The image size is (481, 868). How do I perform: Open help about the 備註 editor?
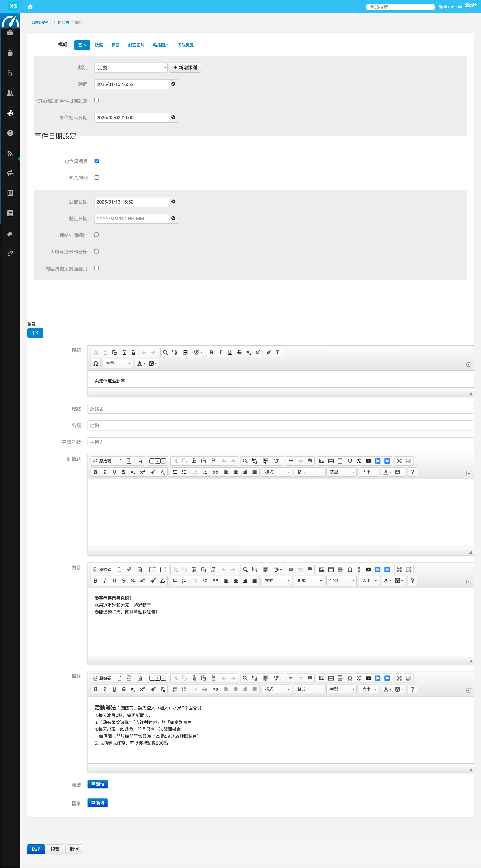point(412,689)
